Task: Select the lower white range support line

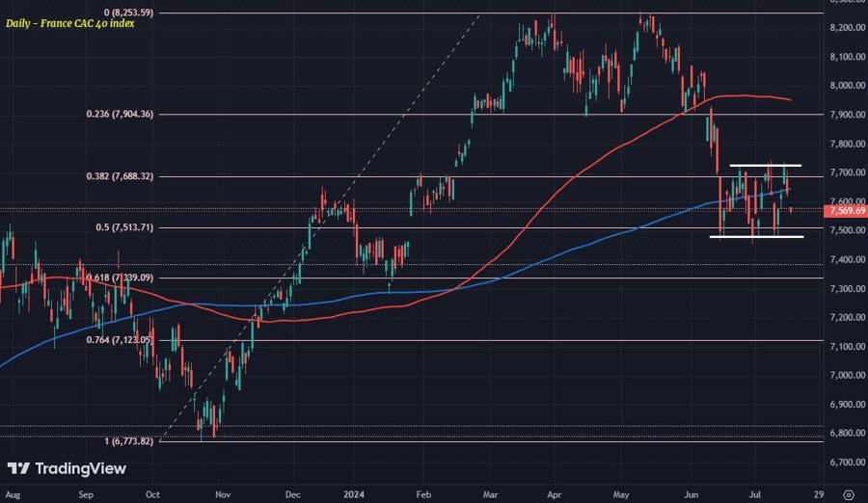Action: pos(756,237)
